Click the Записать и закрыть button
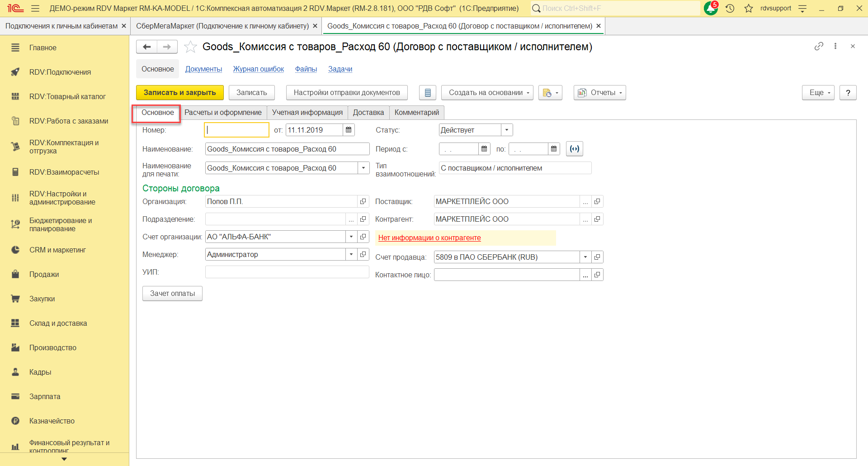868x466 pixels. click(x=179, y=93)
